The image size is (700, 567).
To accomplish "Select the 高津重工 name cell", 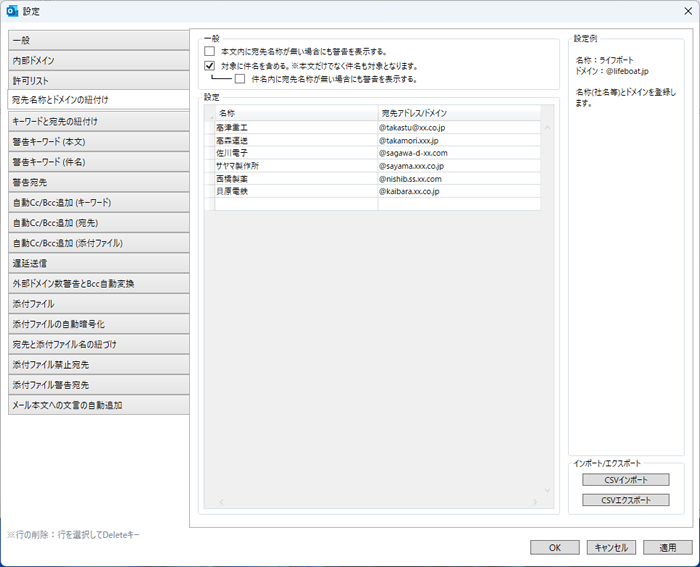I will click(296, 128).
